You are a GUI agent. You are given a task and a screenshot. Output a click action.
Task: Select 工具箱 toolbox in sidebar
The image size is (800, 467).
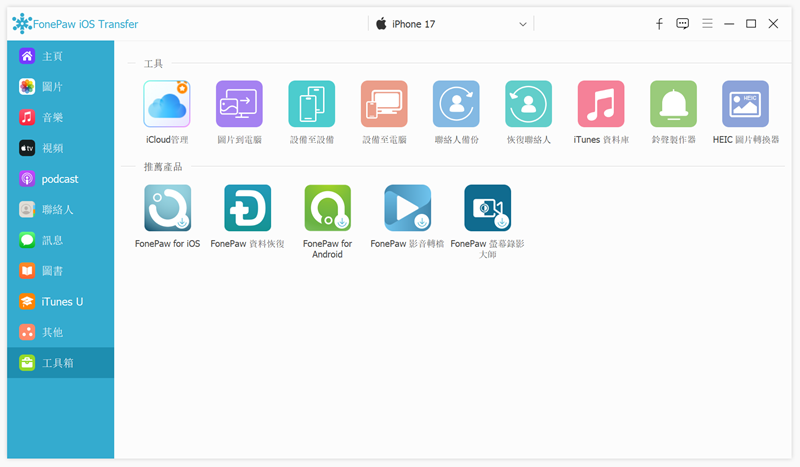(61, 362)
